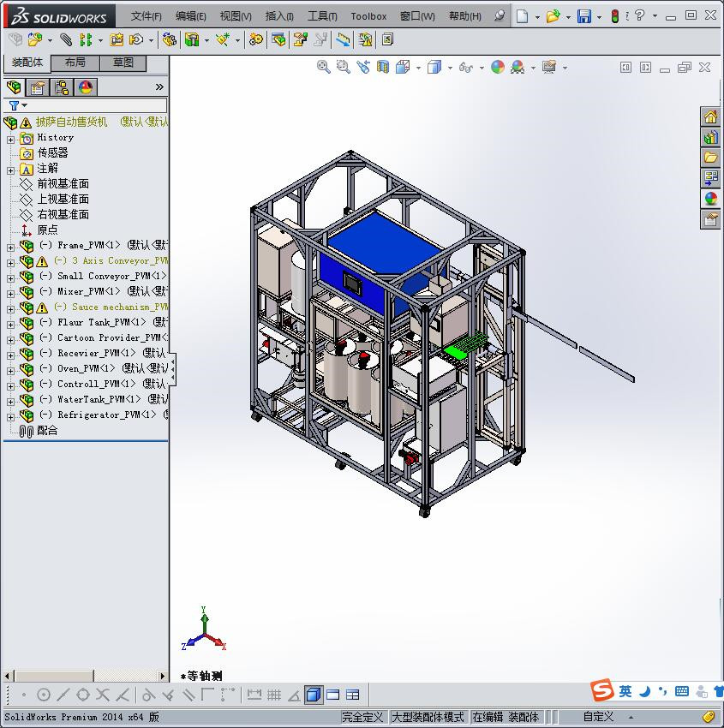Expand manager tabs with double chevron
The height and width of the screenshot is (728, 724).
pos(159,87)
